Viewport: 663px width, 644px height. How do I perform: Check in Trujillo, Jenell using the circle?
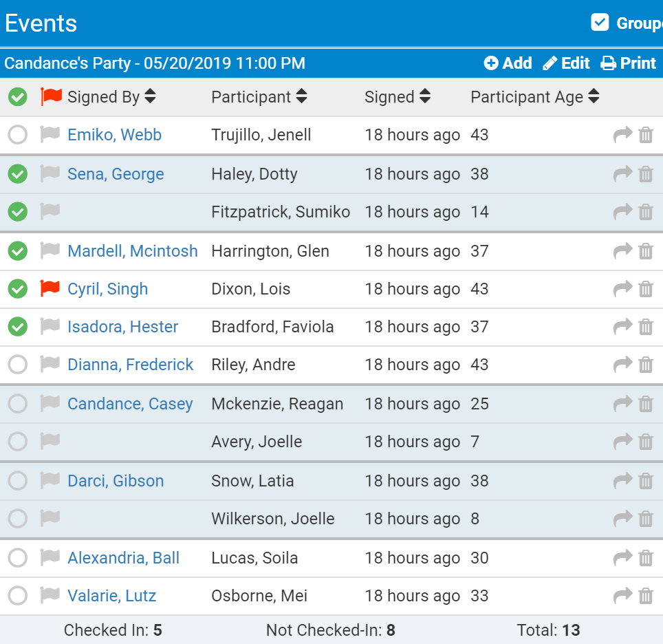[17, 135]
